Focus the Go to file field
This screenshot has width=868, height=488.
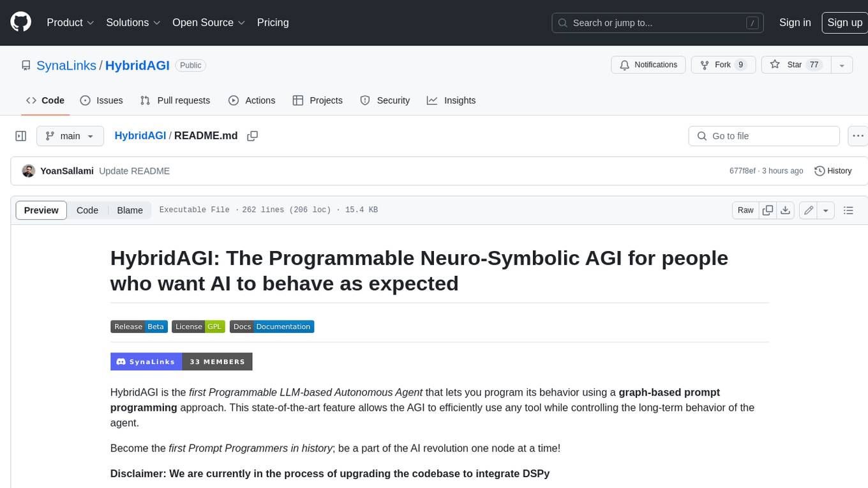click(764, 136)
